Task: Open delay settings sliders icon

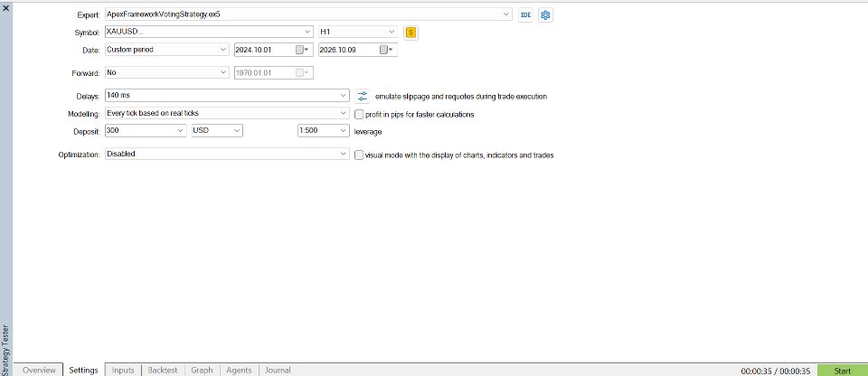Action: [x=362, y=96]
